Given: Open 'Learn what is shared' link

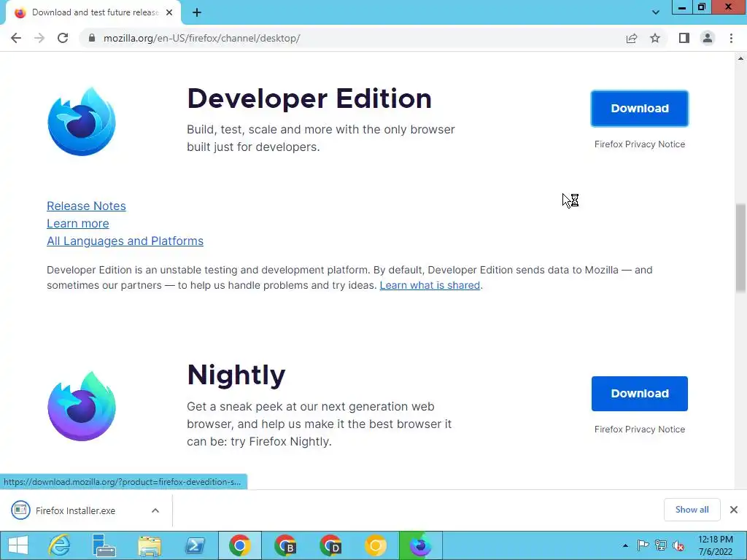Looking at the screenshot, I should [430, 285].
